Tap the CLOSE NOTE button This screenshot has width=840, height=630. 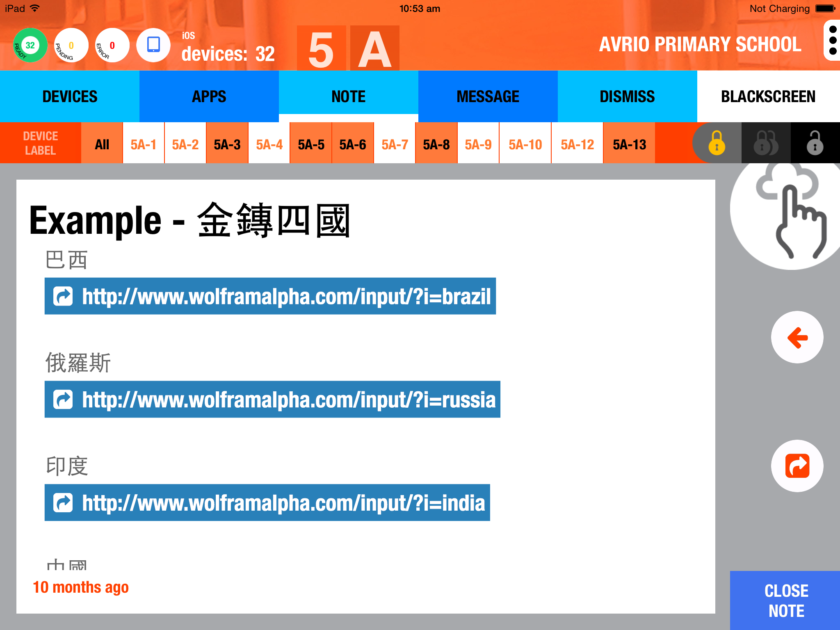coord(785,600)
